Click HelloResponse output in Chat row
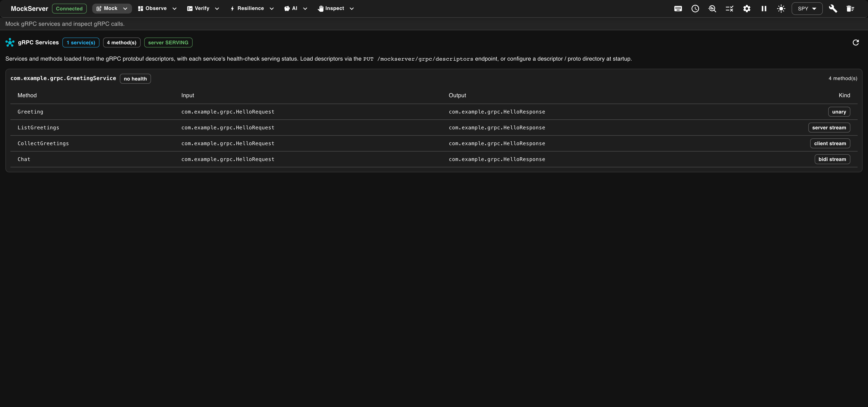This screenshot has height=407, width=868. 497,159
